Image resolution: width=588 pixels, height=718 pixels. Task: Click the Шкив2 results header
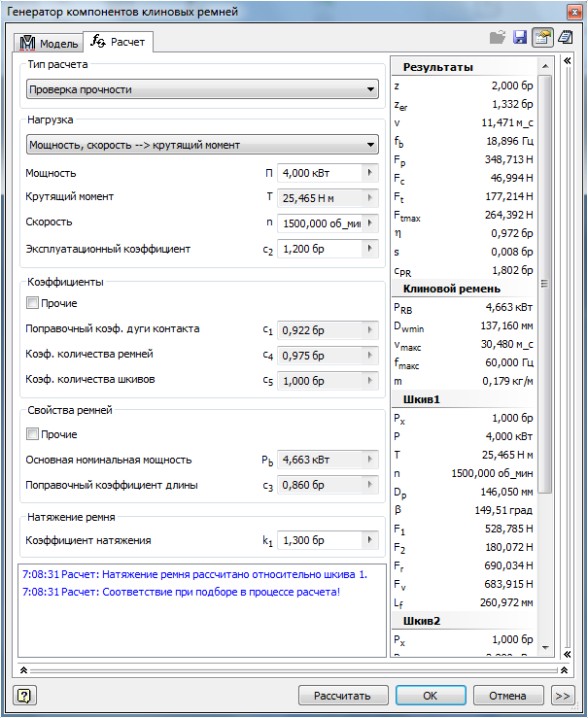tap(464, 621)
